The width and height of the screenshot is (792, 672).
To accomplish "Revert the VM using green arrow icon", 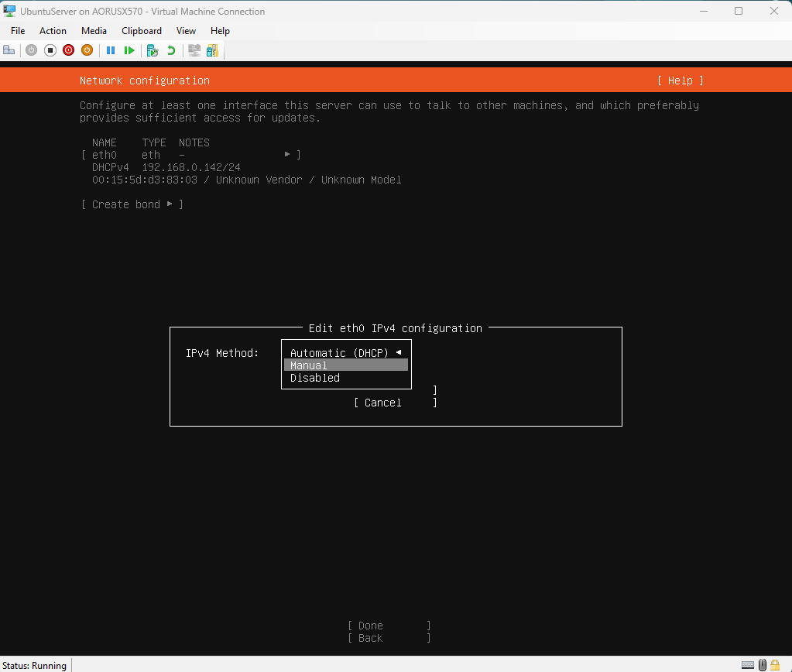I will pyautogui.click(x=171, y=50).
